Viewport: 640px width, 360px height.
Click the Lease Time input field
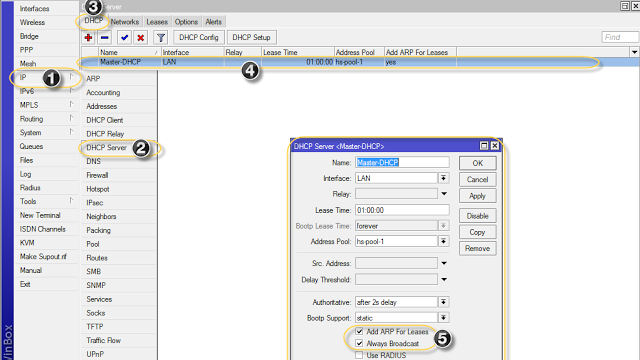tap(402, 210)
